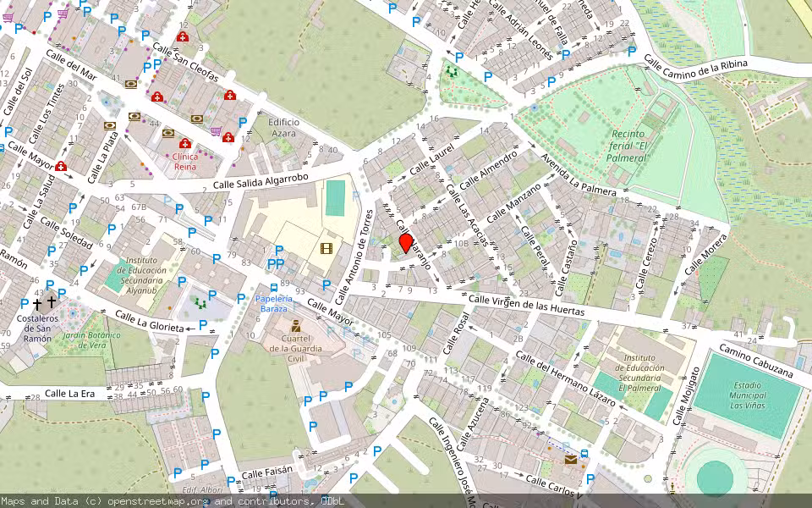Select Instituto de Educación Secundaria El Palmeral label
Screen dimensions: 812x508
coord(641,373)
